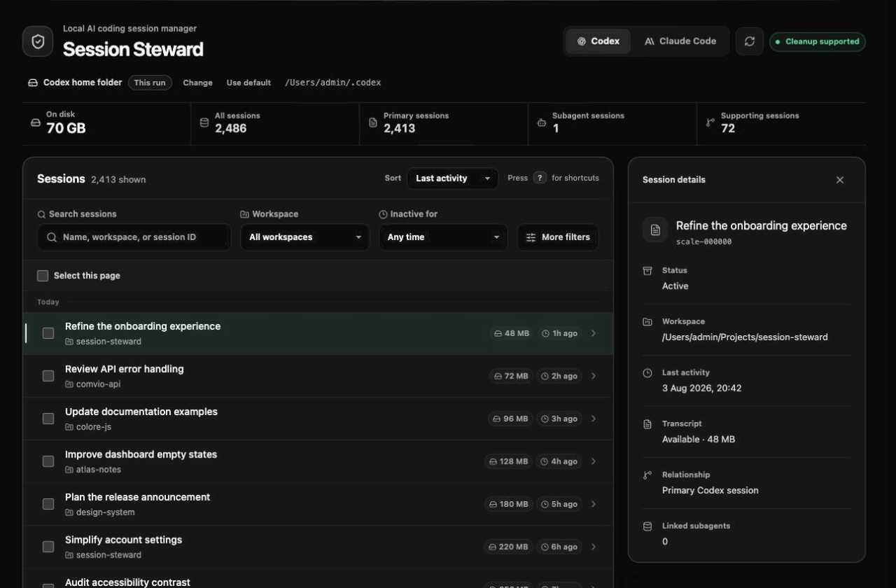896x588 pixels.
Task: Click the Session Steward shield logo icon
Action: point(38,42)
